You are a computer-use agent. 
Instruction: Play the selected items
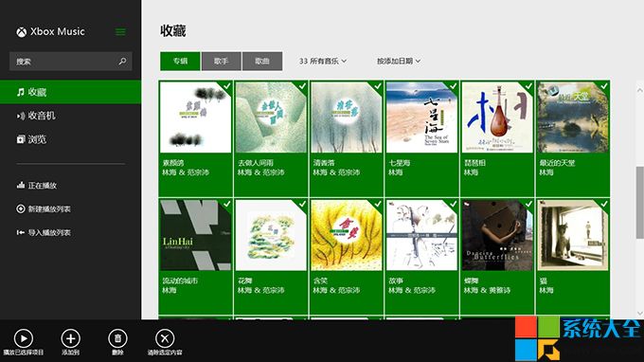24,338
